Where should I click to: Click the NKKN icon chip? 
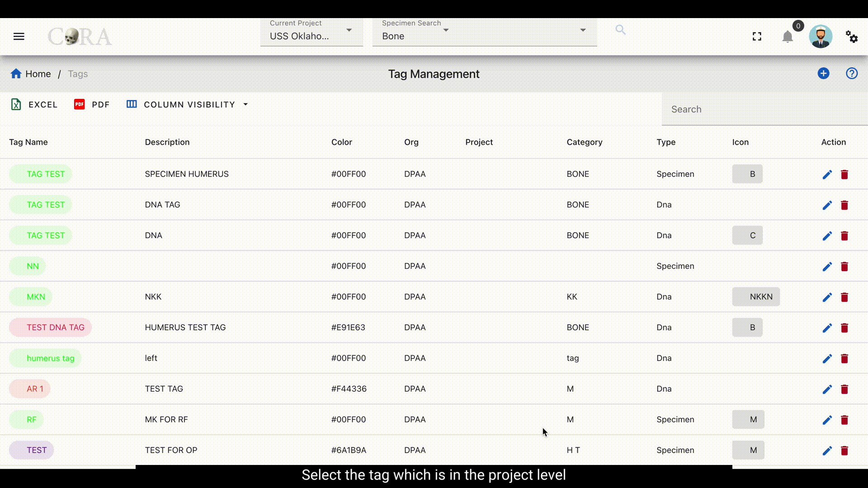756,297
